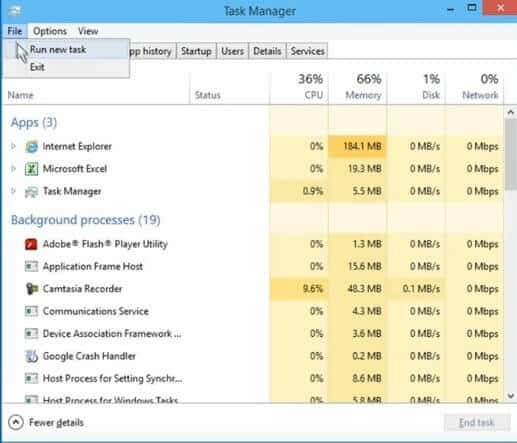This screenshot has width=517, height=443.
Task: Sort by the Memory column header
Action: [358, 87]
